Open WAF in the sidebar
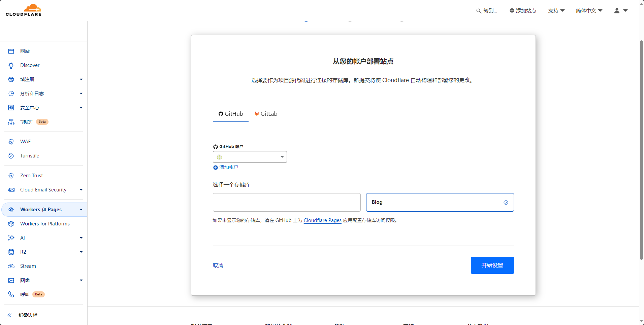Screen dimensions: 644x325 pos(25,142)
